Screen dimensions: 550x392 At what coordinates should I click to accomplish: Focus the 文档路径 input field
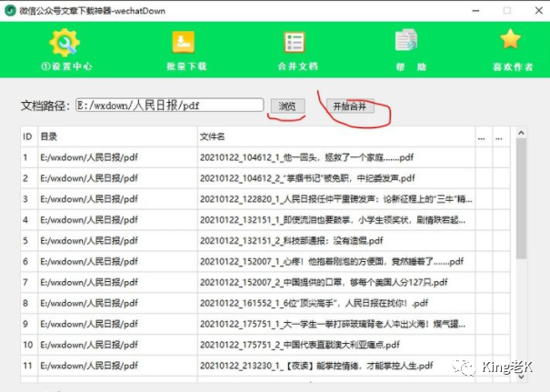(170, 105)
